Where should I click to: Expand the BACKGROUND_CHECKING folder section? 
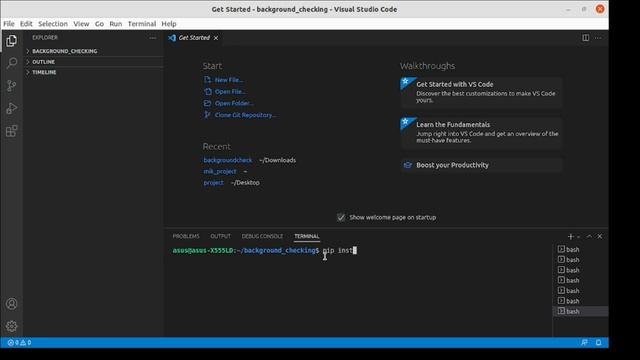pos(93,51)
